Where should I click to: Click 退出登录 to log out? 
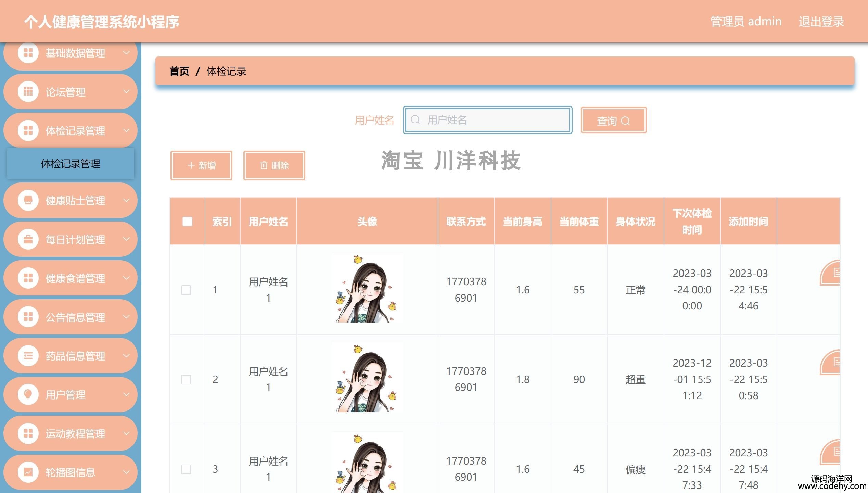pyautogui.click(x=821, y=22)
